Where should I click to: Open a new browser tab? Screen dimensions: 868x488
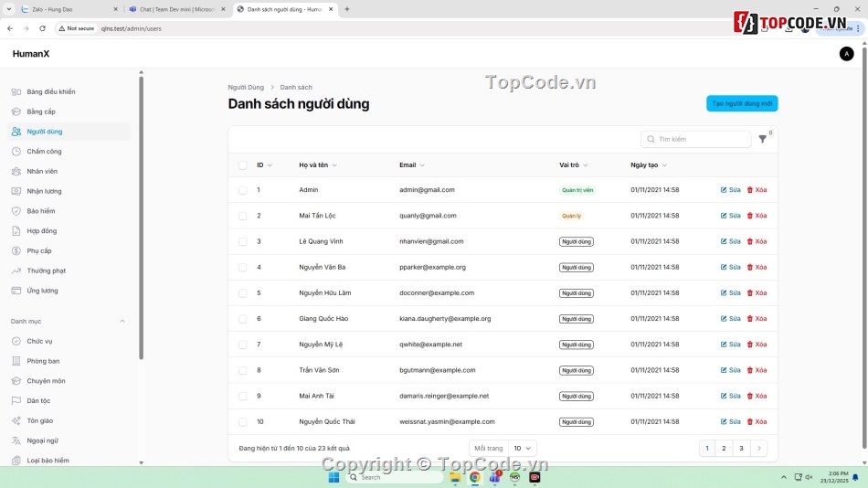(x=347, y=9)
